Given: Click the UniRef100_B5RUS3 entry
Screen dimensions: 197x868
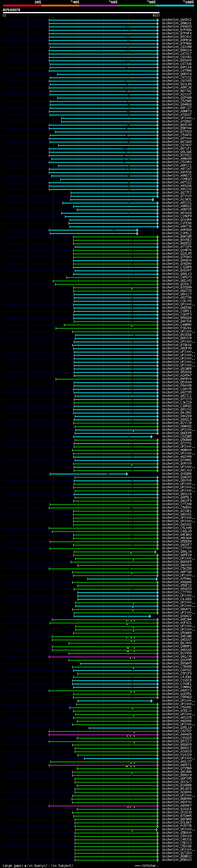Looking at the screenshot, I should pyautogui.click(x=177, y=860).
